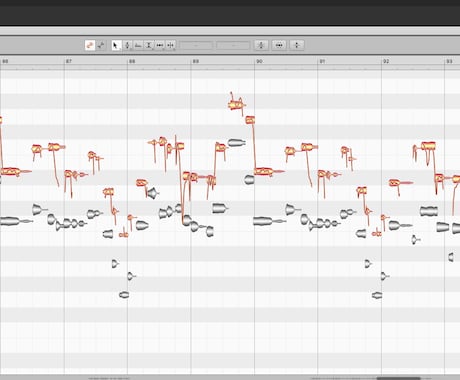Open the Leveling macro button
460x380 pixels.
[297, 45]
